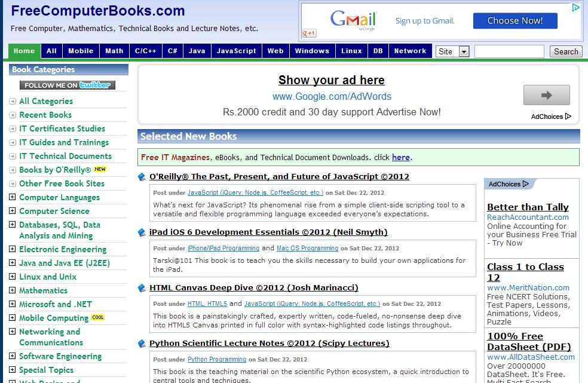
Task: Open the FreeComputerBooks.com site title link
Action: coord(98,11)
